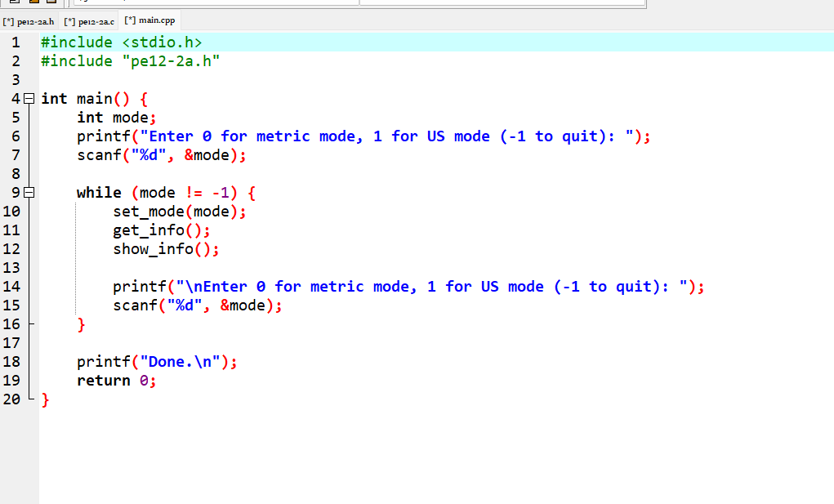
Task: Click the scanf statement on line 15
Action: pos(198,306)
